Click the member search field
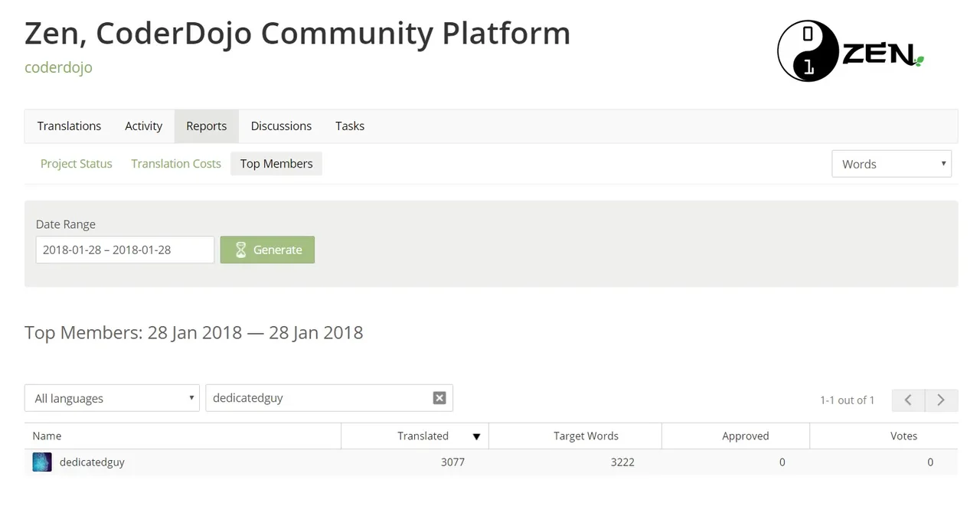980x506 pixels. click(329, 398)
